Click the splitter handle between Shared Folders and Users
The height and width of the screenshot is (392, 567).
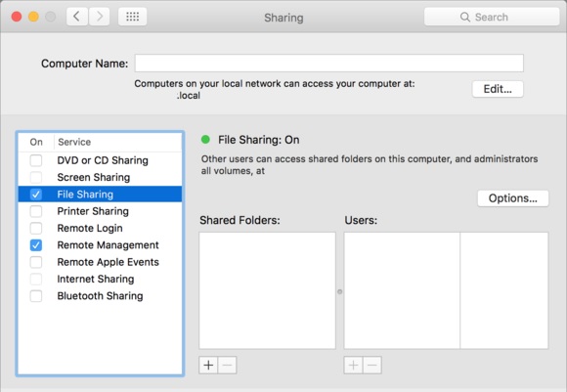click(339, 291)
